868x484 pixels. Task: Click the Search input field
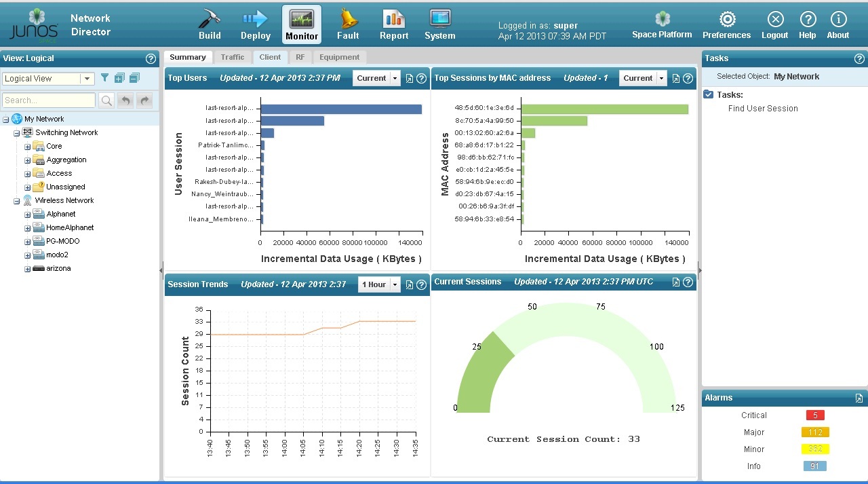pos(49,100)
